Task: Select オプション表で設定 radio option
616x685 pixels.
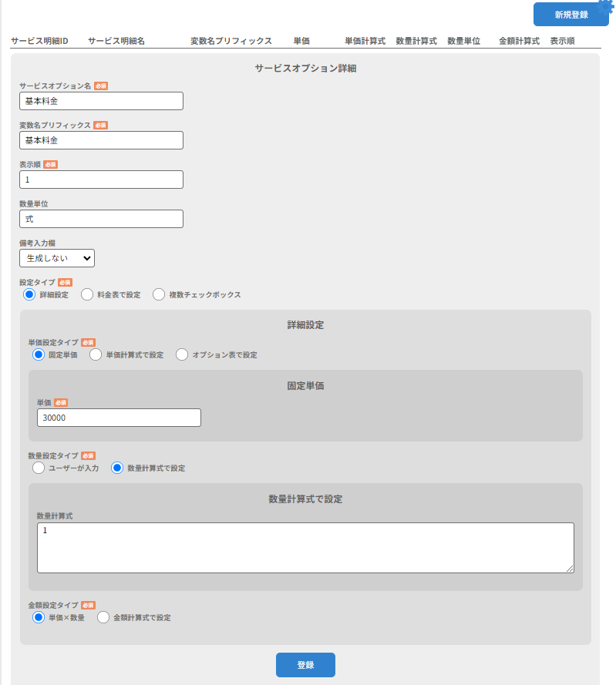Action: [x=182, y=354]
